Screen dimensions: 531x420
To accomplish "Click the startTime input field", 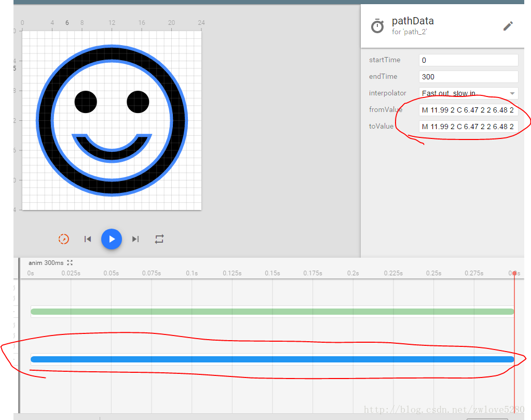I will point(468,60).
